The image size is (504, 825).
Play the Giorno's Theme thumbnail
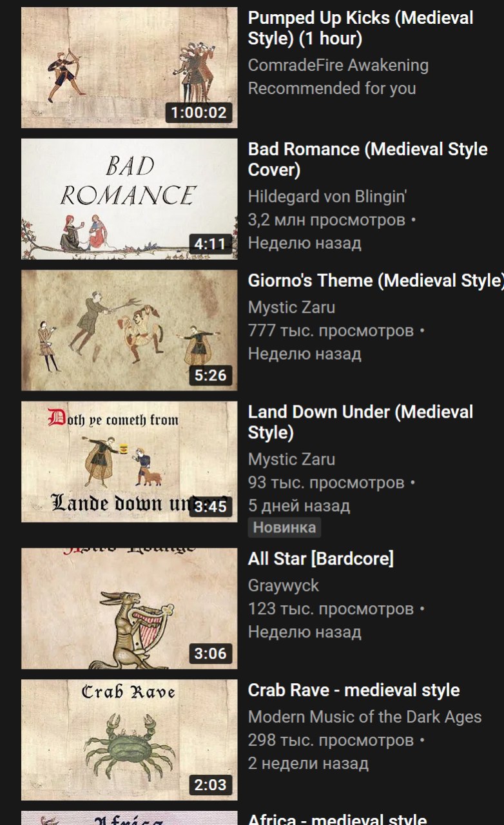[x=130, y=331]
